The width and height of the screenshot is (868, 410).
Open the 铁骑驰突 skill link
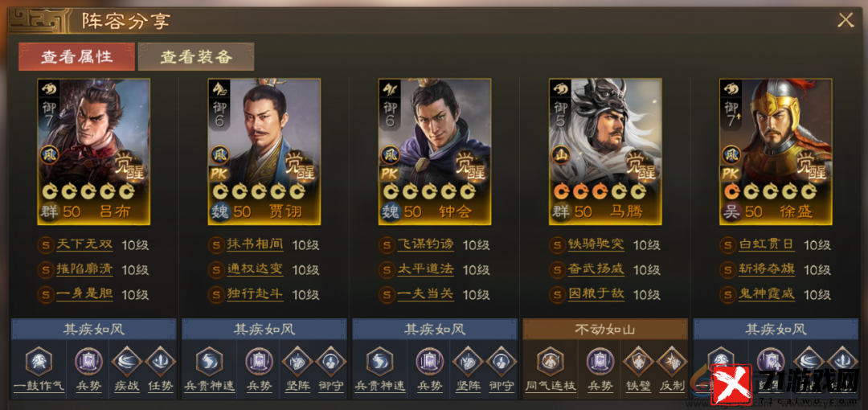(x=596, y=244)
